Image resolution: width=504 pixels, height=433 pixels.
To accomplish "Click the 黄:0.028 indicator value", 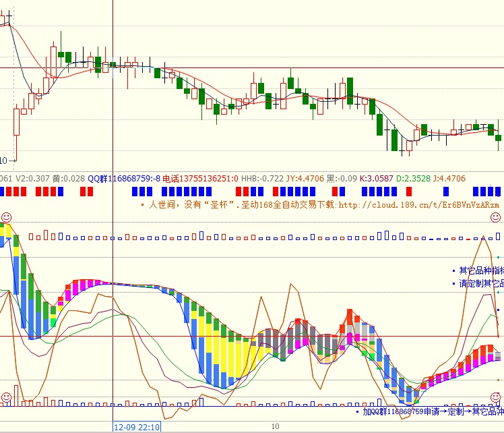I will click(x=69, y=179).
